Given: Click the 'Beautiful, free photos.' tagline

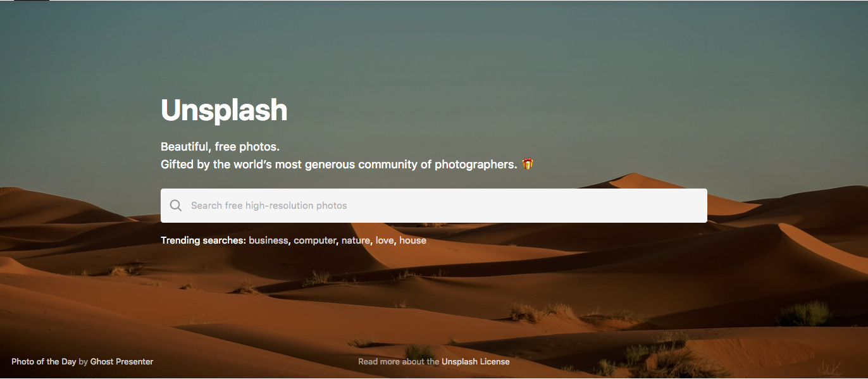Looking at the screenshot, I should pyautogui.click(x=220, y=147).
